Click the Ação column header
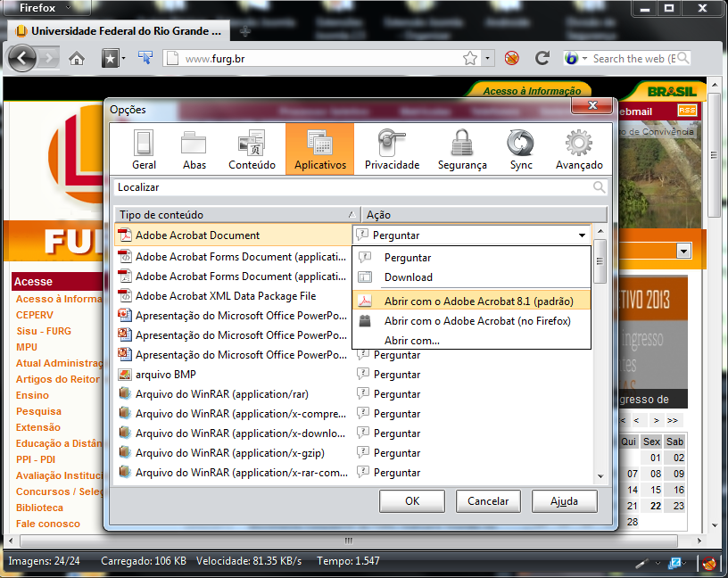This screenshot has height=578, width=728. 484,215
